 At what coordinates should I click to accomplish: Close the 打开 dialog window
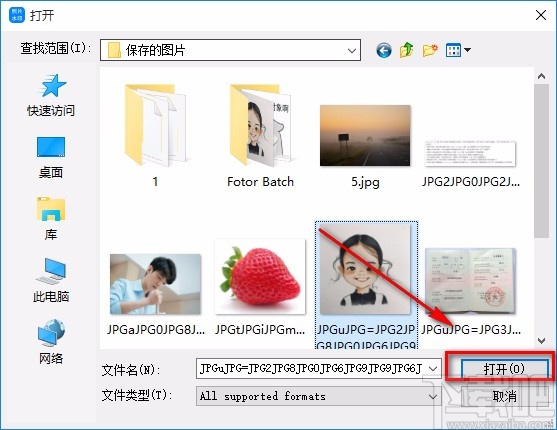(541, 15)
